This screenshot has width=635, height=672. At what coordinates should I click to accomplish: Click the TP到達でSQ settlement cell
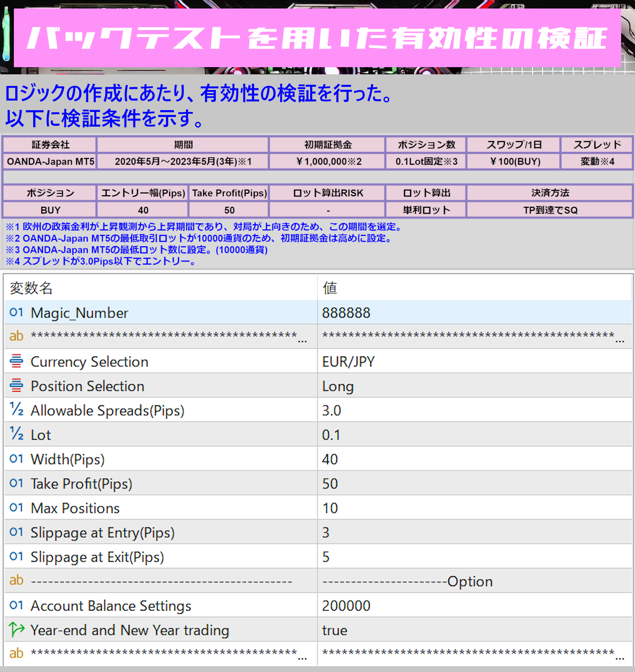550,210
